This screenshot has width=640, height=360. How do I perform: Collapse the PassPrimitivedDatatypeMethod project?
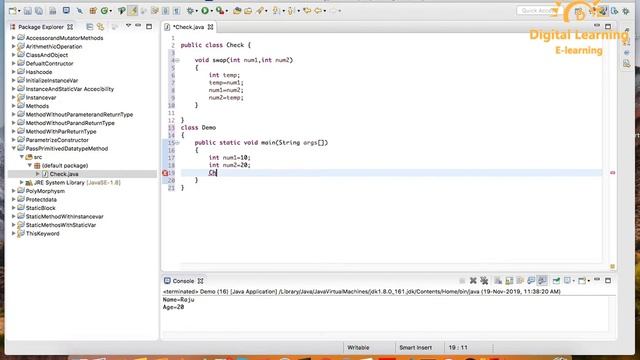coord(13,149)
